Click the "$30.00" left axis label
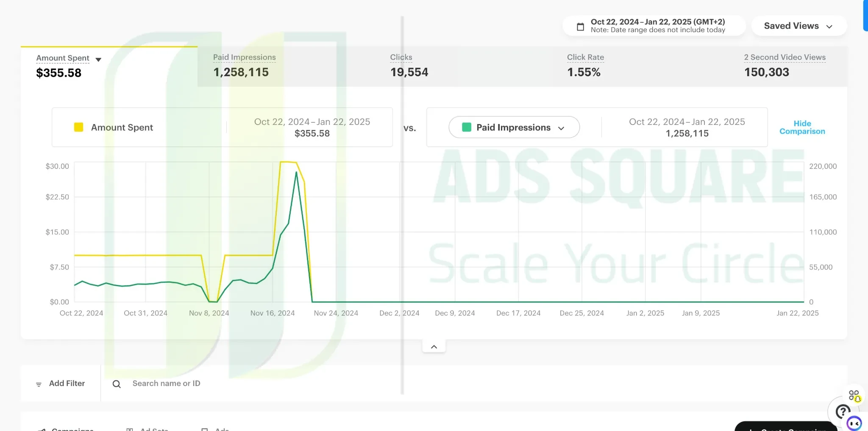 [57, 166]
